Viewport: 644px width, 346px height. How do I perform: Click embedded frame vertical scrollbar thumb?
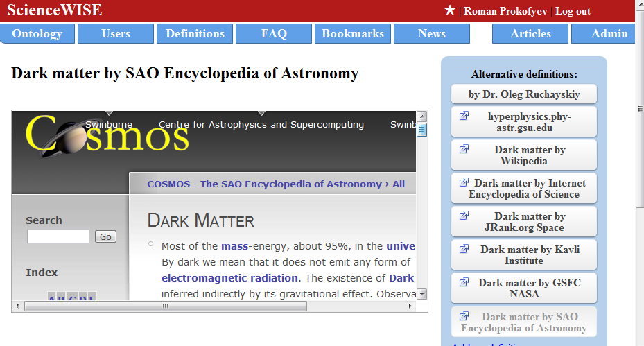[x=421, y=130]
